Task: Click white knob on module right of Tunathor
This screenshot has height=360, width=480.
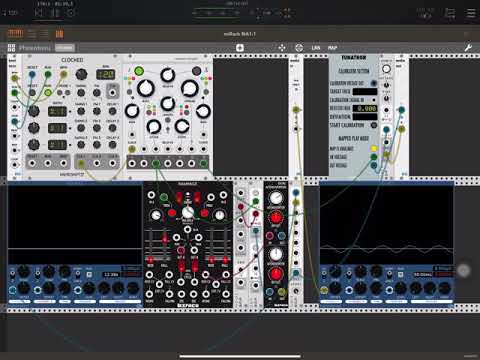Action: tap(386, 69)
